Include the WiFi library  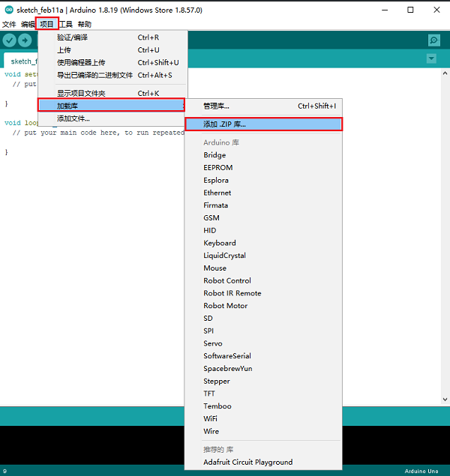(263, 418)
